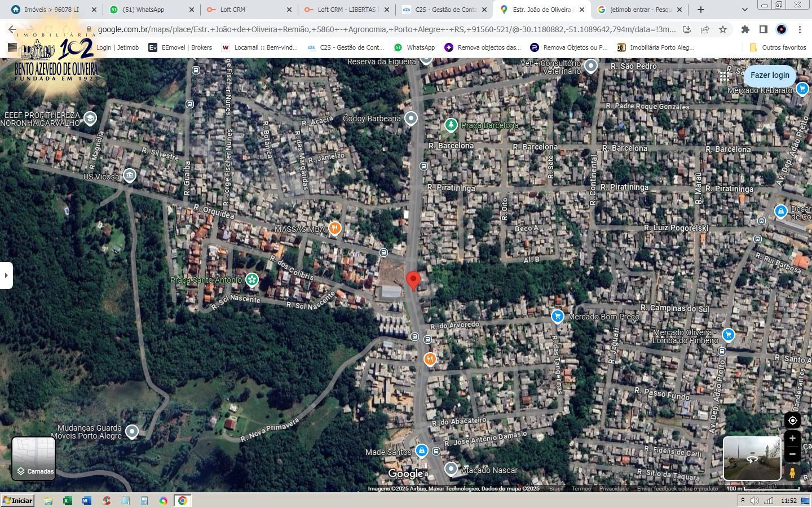812x508 pixels.
Task: Click the red location pin marker
Action: (x=413, y=279)
